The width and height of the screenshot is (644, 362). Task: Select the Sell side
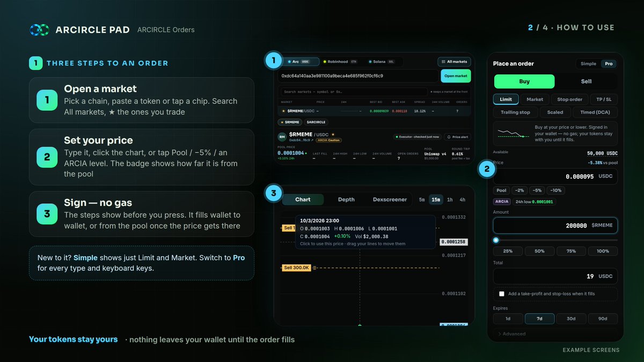tap(587, 82)
